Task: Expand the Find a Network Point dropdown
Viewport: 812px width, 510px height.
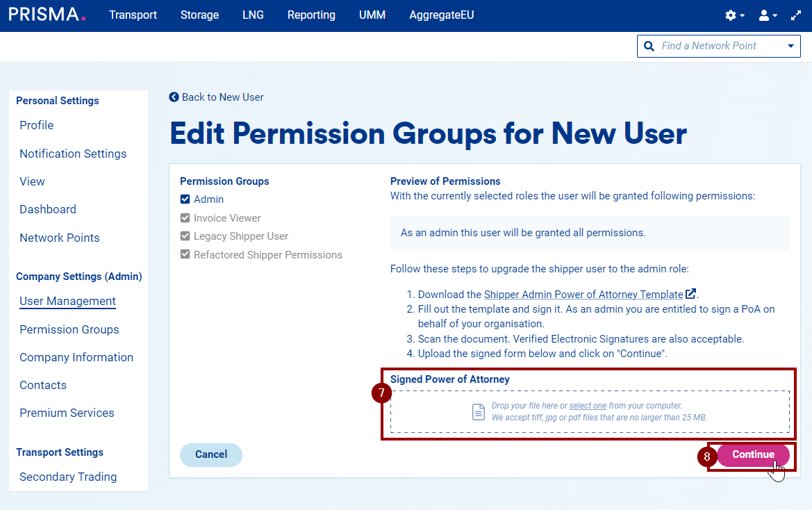Action: click(x=790, y=46)
